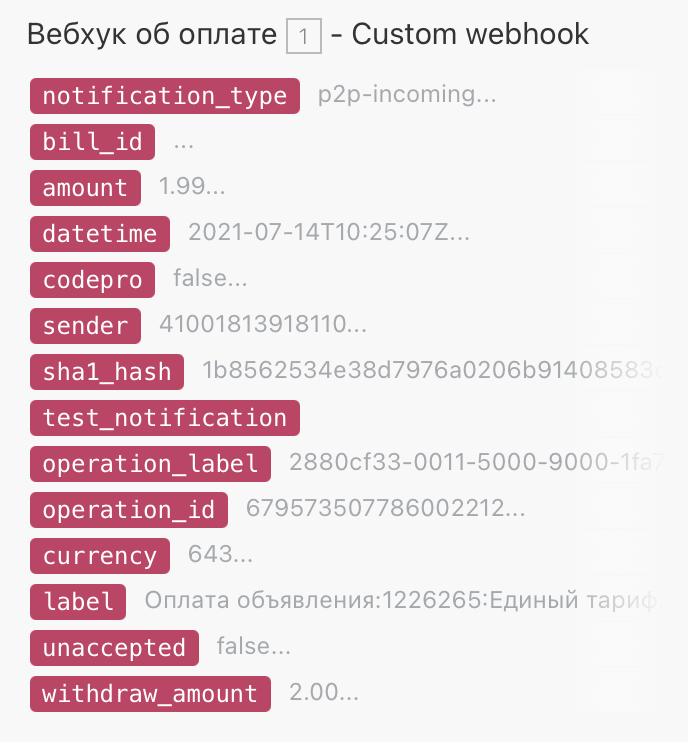Pick the label variable pill
The image size is (688, 742).
(x=78, y=601)
